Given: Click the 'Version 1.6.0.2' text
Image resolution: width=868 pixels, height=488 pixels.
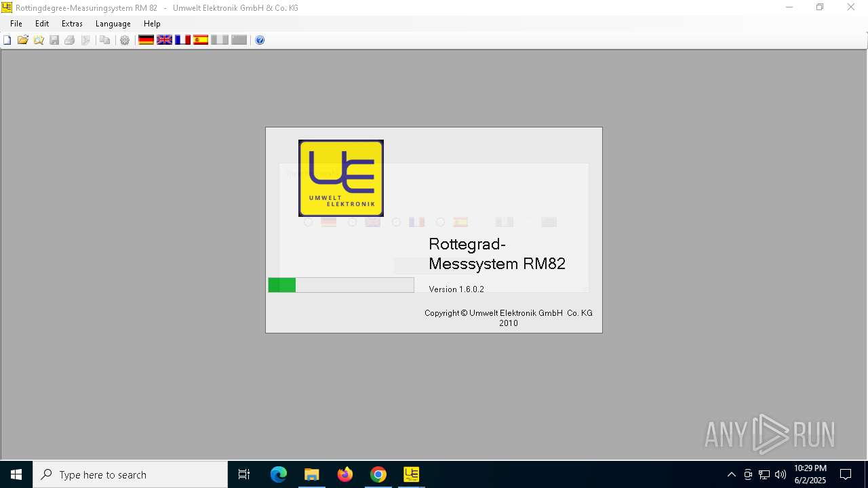Looking at the screenshot, I should (456, 289).
